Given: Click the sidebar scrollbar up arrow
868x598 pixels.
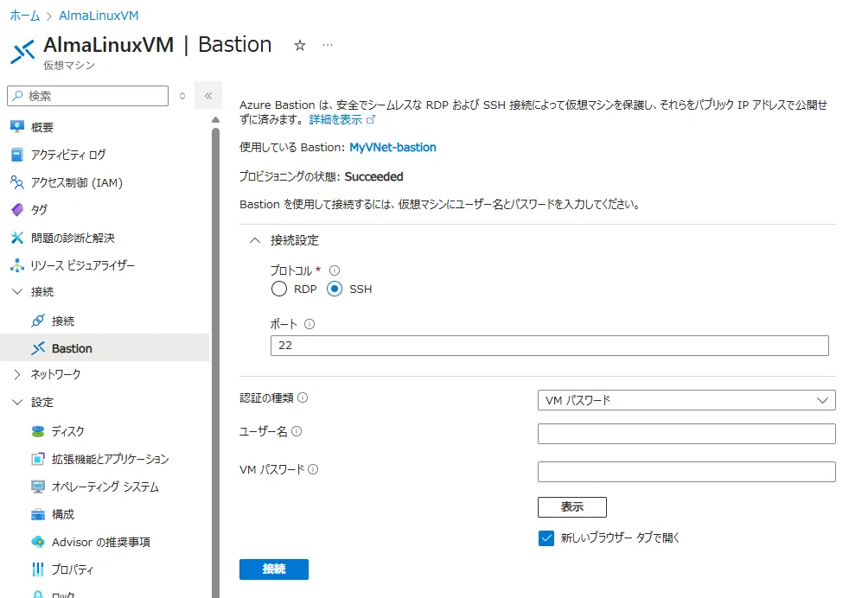Looking at the screenshot, I should (215, 120).
